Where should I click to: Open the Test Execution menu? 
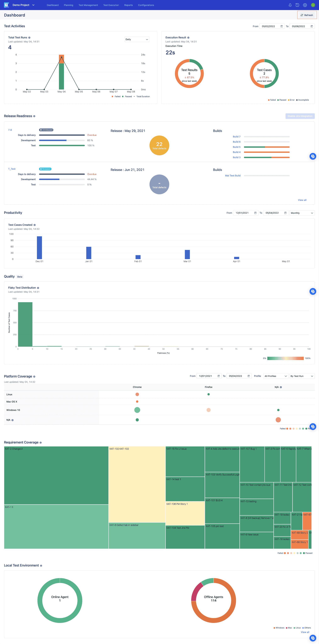(111, 5)
